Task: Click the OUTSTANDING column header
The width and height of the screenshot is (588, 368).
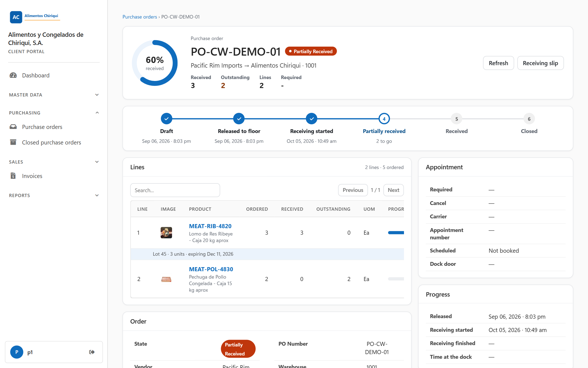Action: click(333, 209)
